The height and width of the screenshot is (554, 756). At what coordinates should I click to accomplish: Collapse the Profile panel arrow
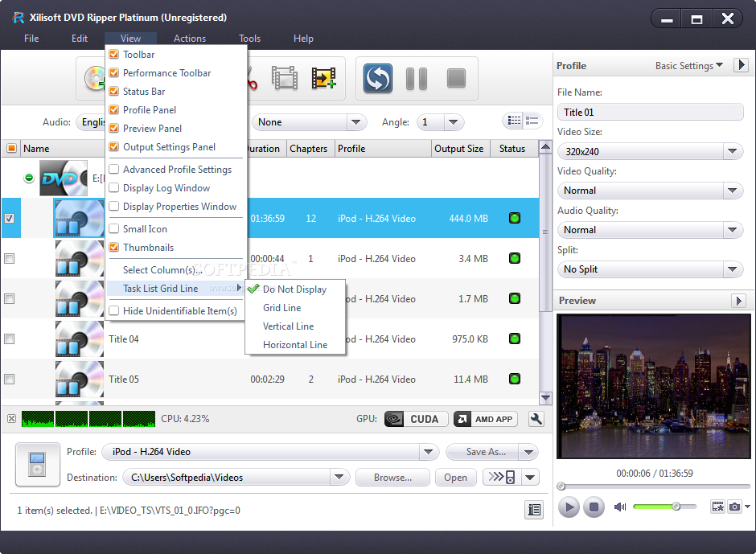741,64
